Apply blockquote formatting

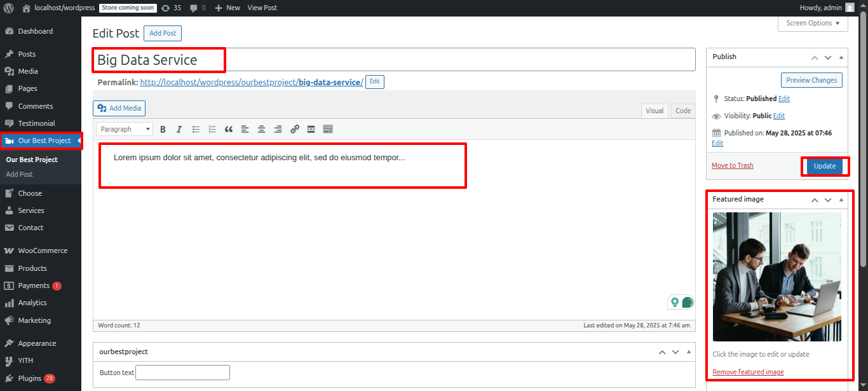(x=229, y=129)
